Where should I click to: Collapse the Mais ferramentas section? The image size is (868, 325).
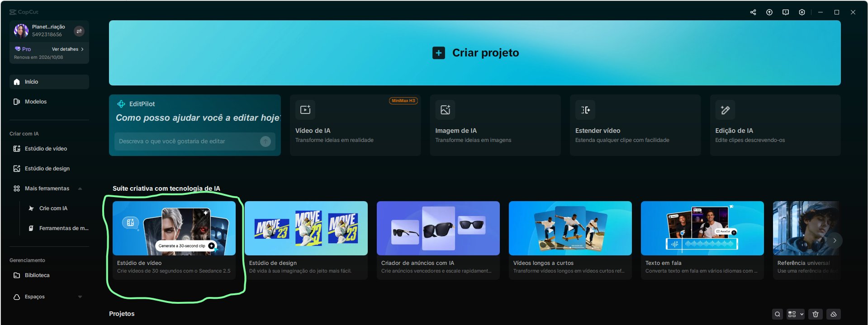click(80, 188)
